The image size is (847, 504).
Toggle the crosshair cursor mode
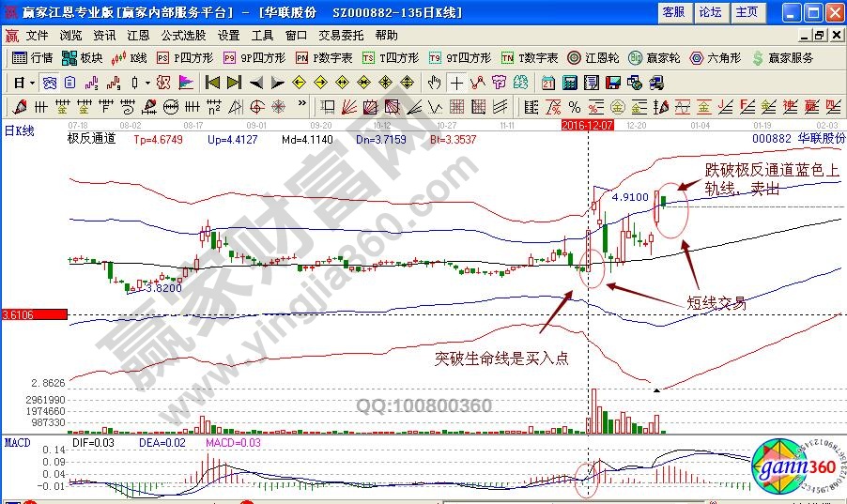coord(456,82)
